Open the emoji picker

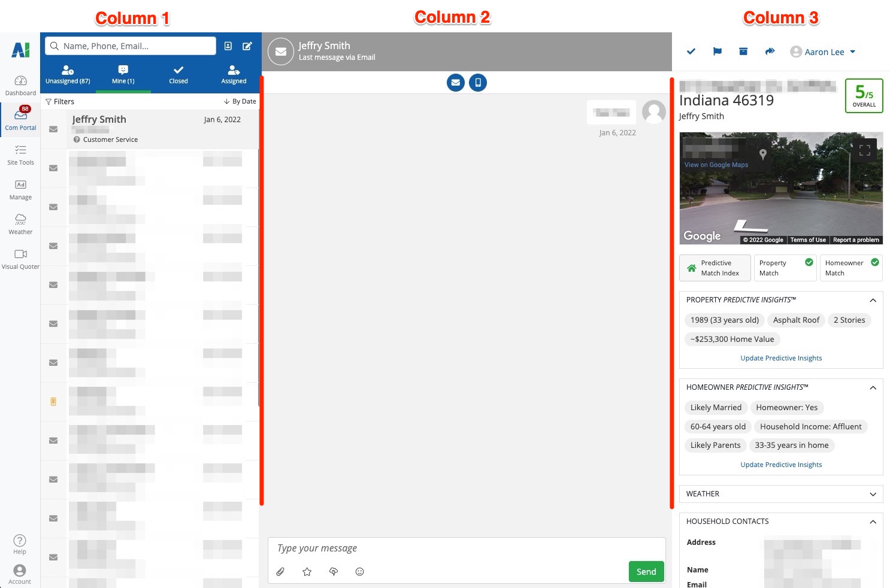tap(359, 572)
